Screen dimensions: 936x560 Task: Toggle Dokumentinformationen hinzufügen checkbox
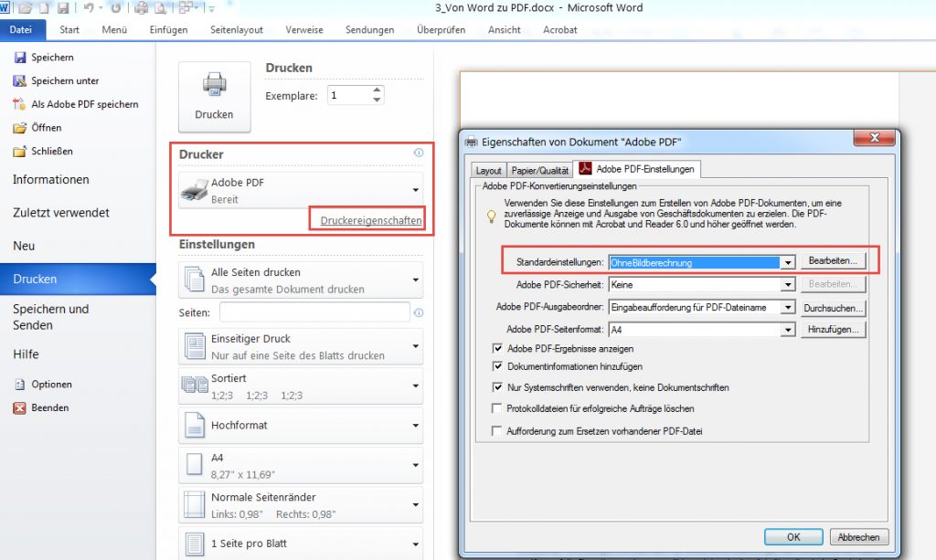click(497, 366)
